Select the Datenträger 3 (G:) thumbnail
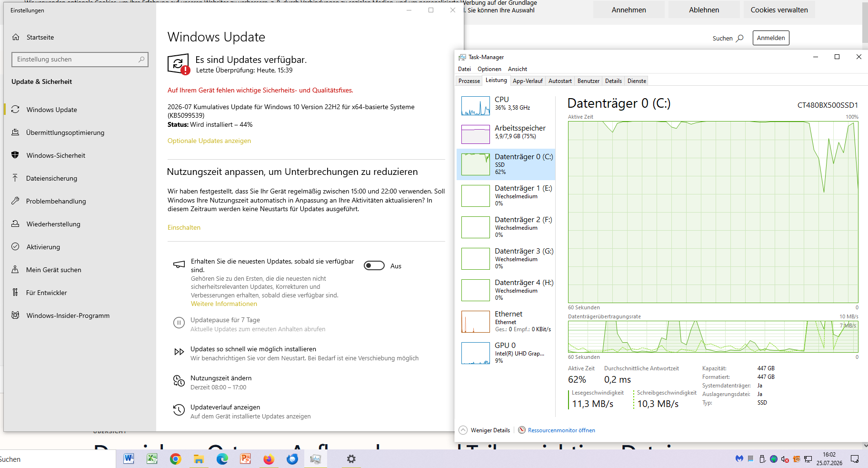This screenshot has height=468, width=868. [476, 258]
